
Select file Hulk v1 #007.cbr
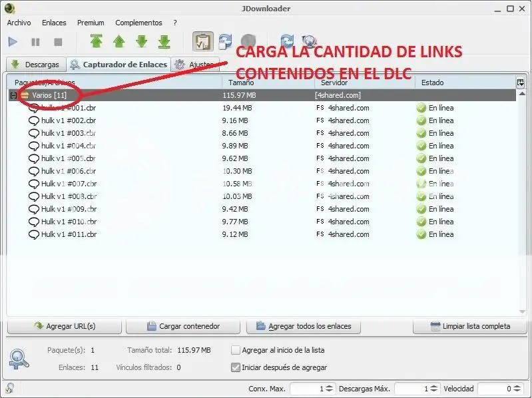(69, 184)
